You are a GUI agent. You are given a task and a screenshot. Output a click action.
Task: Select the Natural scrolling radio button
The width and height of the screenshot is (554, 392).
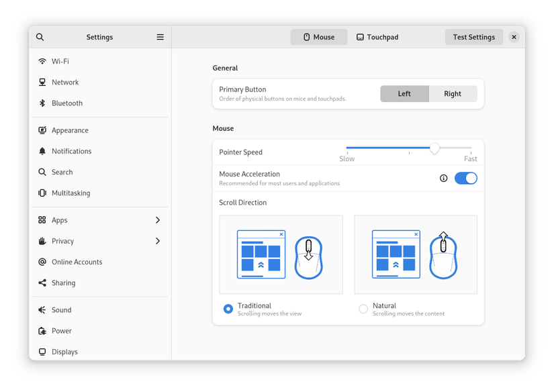point(363,309)
